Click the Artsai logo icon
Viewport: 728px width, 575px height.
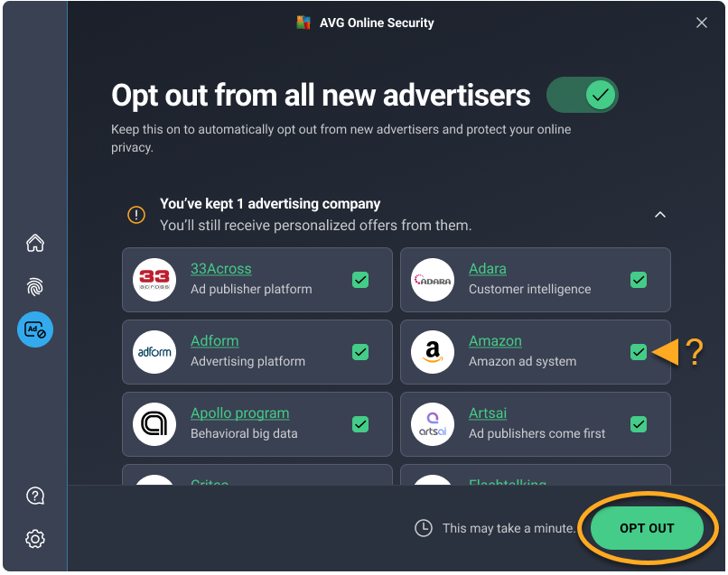pyautogui.click(x=433, y=424)
